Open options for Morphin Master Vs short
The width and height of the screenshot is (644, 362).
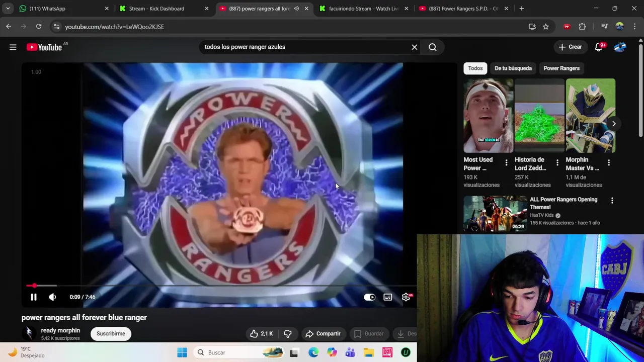[609, 162]
